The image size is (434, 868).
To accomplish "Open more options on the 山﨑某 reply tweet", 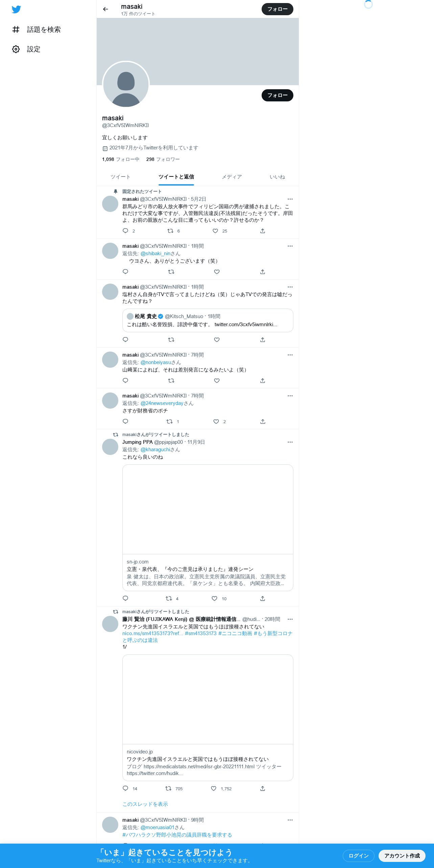I will (290, 355).
